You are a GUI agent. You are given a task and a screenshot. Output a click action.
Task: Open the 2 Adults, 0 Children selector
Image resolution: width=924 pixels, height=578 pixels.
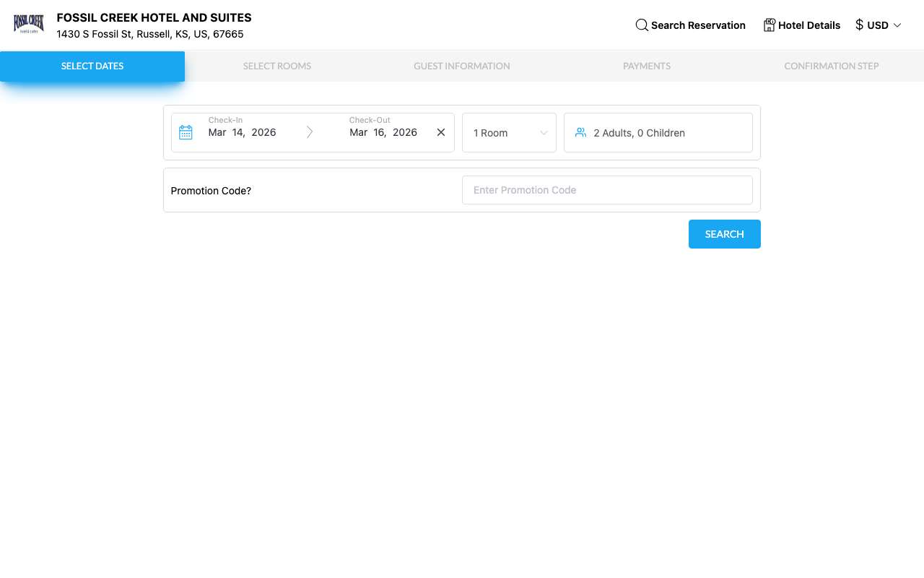pyautogui.click(x=658, y=133)
